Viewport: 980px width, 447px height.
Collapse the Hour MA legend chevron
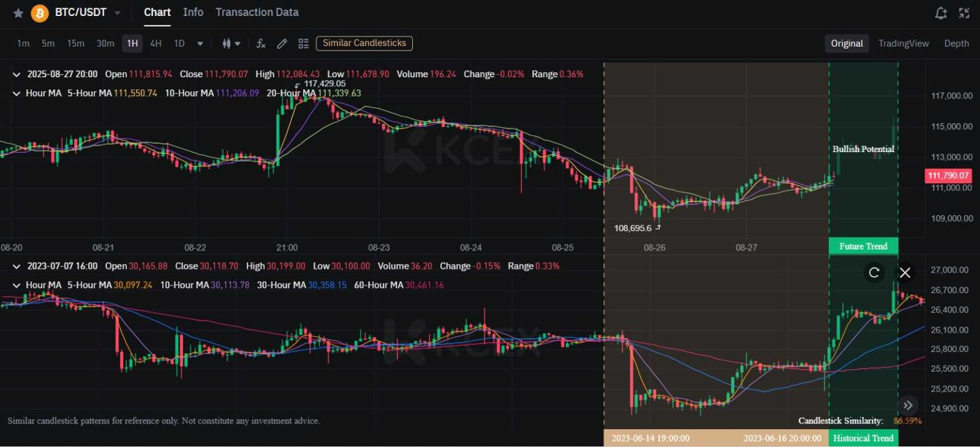17,93
